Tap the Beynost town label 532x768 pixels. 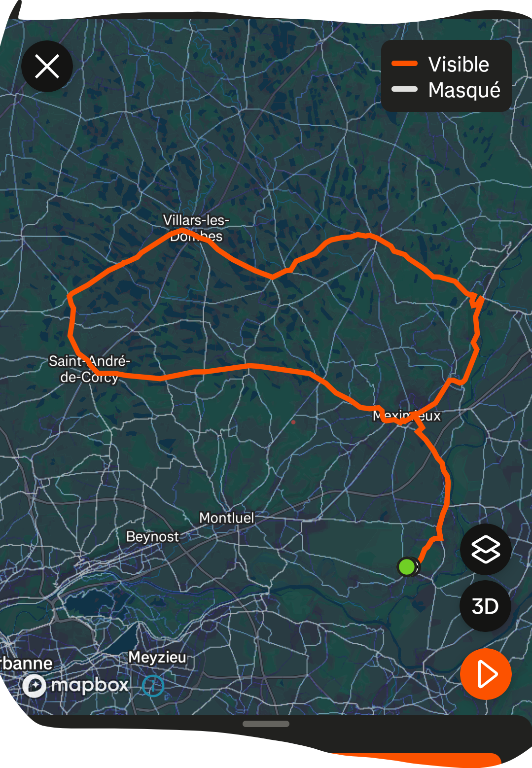click(x=152, y=536)
